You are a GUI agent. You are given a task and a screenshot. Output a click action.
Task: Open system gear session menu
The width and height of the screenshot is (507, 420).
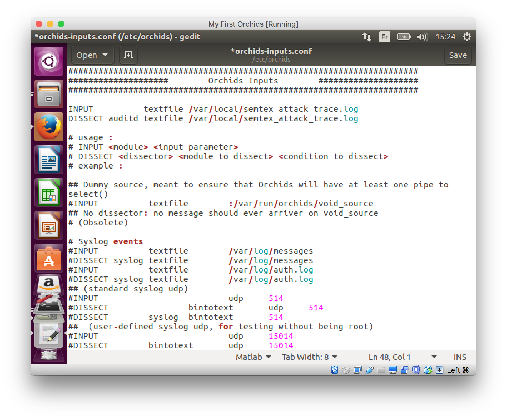tap(466, 37)
